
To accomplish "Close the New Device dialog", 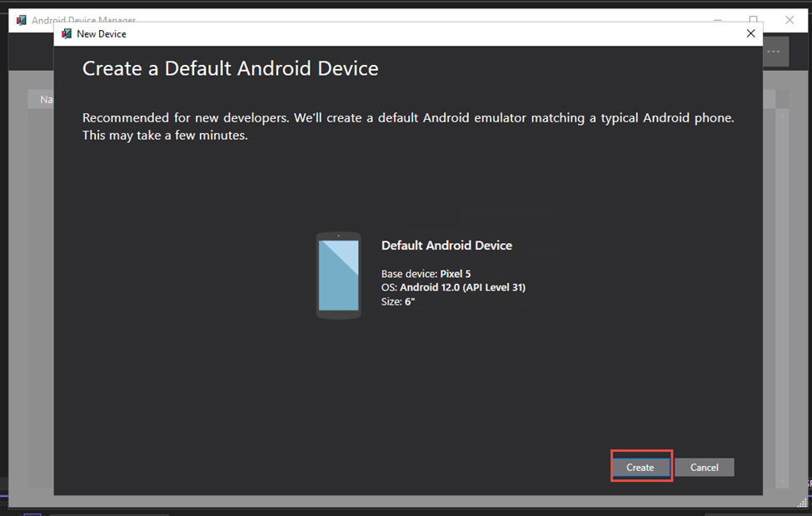I will tap(750, 33).
